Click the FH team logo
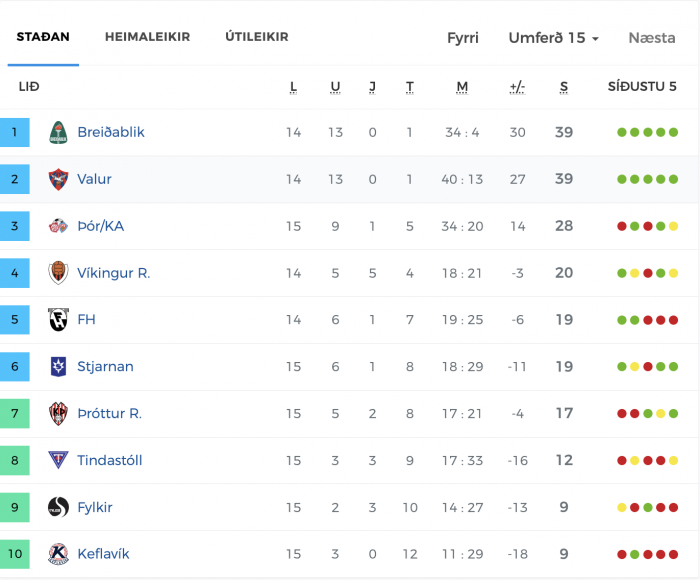Screen dimensions: 700x580 [x=58, y=320]
